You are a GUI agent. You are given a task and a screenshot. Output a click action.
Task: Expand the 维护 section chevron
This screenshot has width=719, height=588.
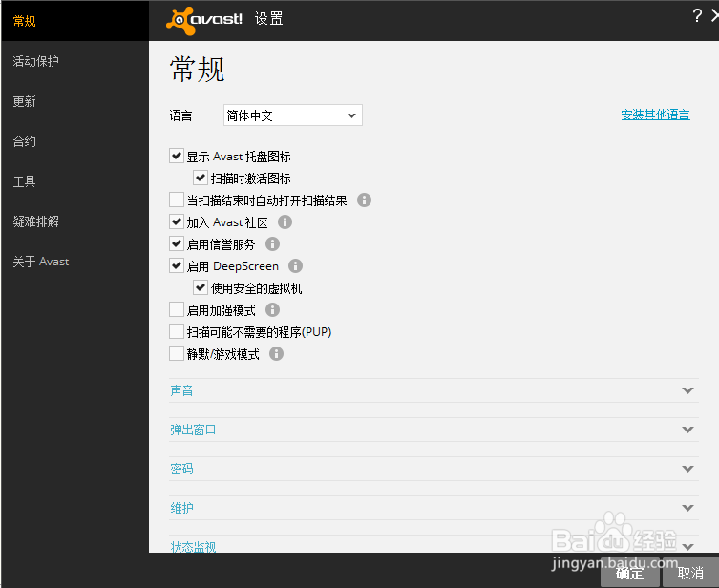[687, 508]
